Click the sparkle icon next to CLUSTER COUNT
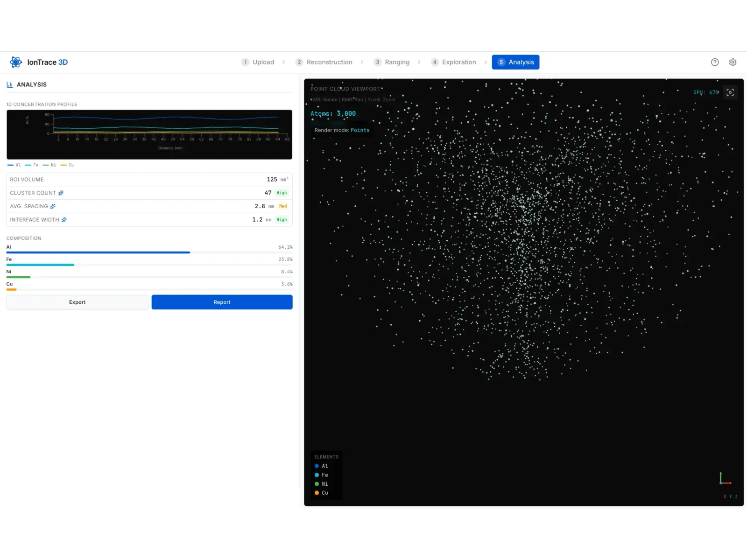The image size is (747, 560). (61, 193)
